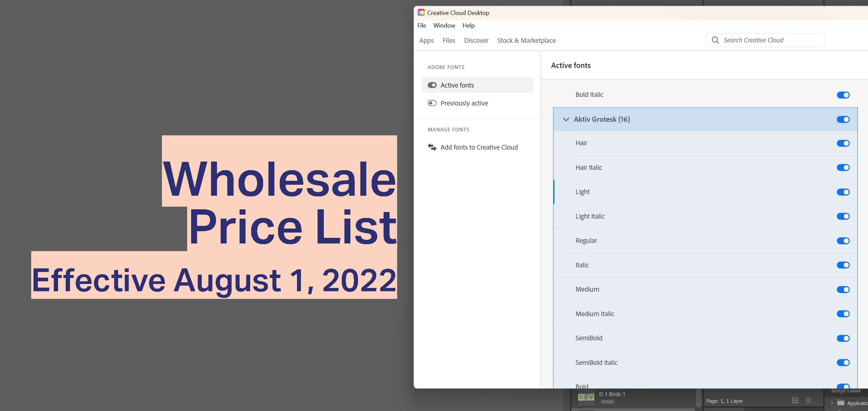Open the Discover tab
This screenshot has width=868, height=411.
coord(476,40)
